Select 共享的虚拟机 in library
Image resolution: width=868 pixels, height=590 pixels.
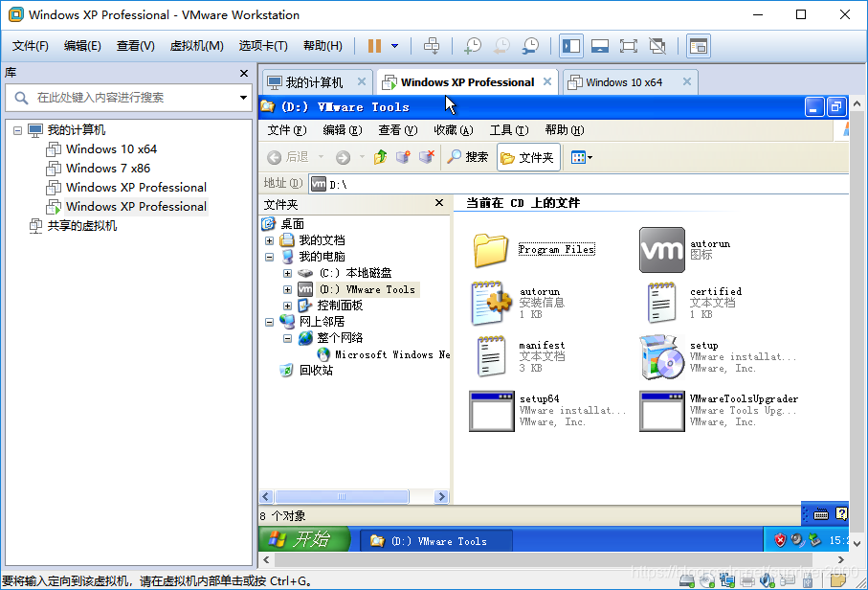[81, 225]
